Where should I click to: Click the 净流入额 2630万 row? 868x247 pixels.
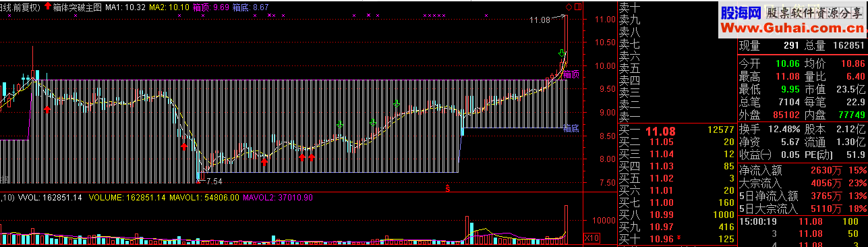(x=803, y=169)
